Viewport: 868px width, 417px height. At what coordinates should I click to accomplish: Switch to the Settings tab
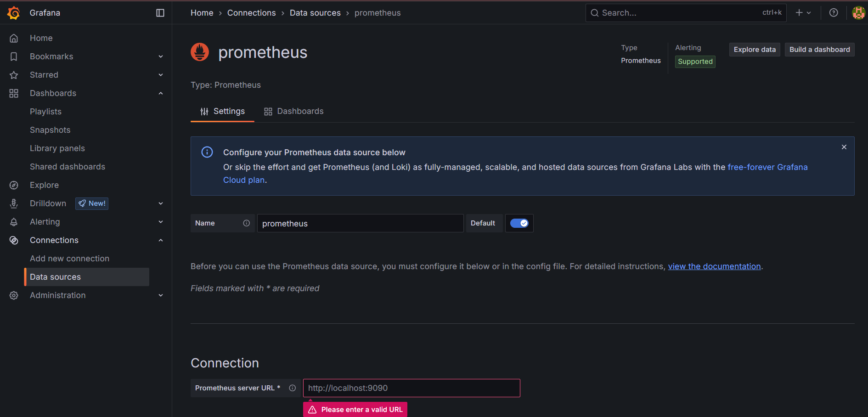pos(222,111)
